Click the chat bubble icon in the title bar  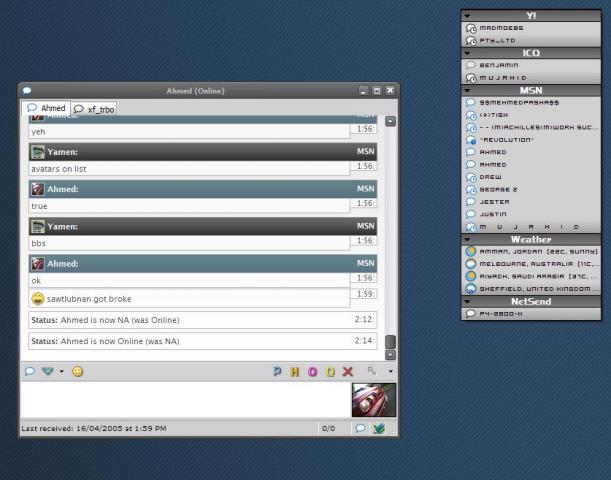[26, 91]
